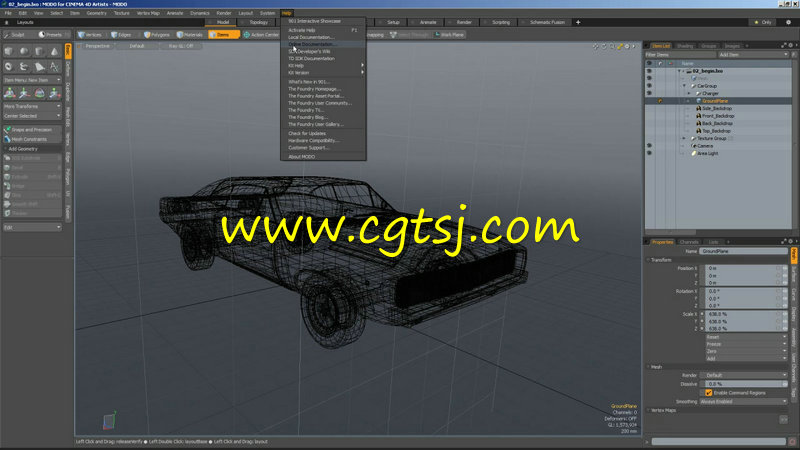Select the Front_Backdrop item
This screenshot has width=800, height=450.
point(717,116)
